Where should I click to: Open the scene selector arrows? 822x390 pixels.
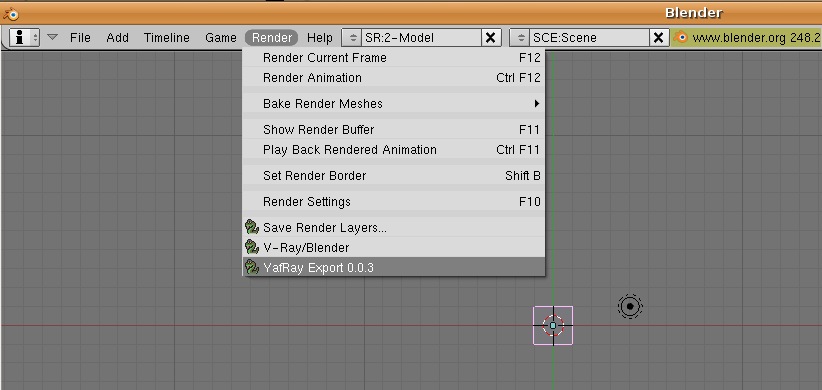point(521,38)
